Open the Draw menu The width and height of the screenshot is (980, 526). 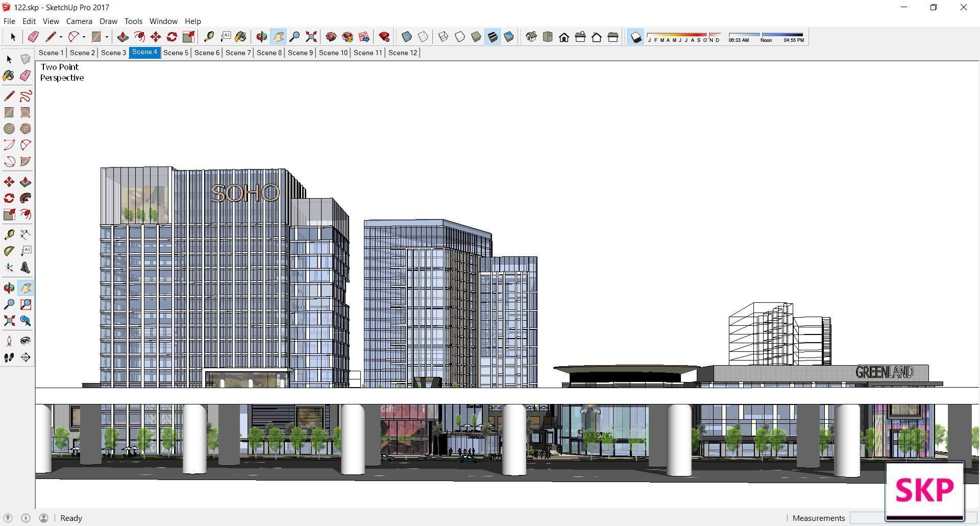(108, 21)
